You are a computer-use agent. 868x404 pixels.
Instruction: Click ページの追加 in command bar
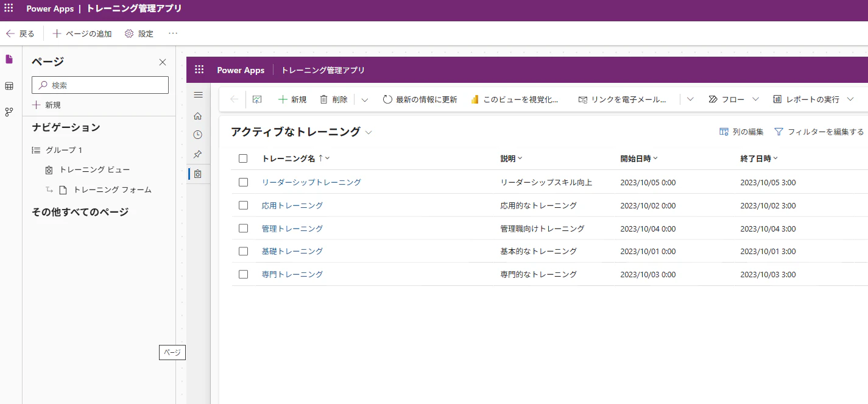(82, 34)
